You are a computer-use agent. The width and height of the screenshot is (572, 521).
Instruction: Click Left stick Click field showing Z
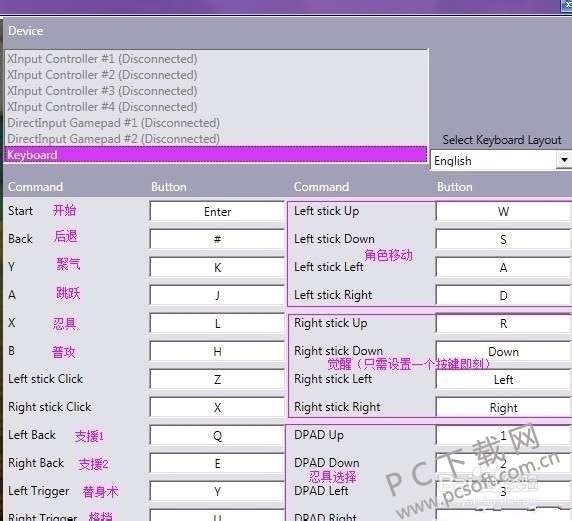(x=217, y=380)
